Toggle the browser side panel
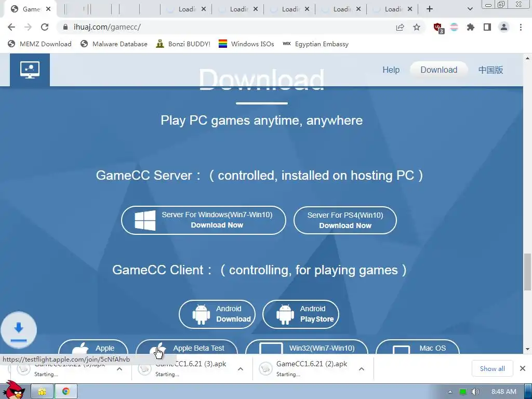This screenshot has width=532, height=399. tap(487, 27)
